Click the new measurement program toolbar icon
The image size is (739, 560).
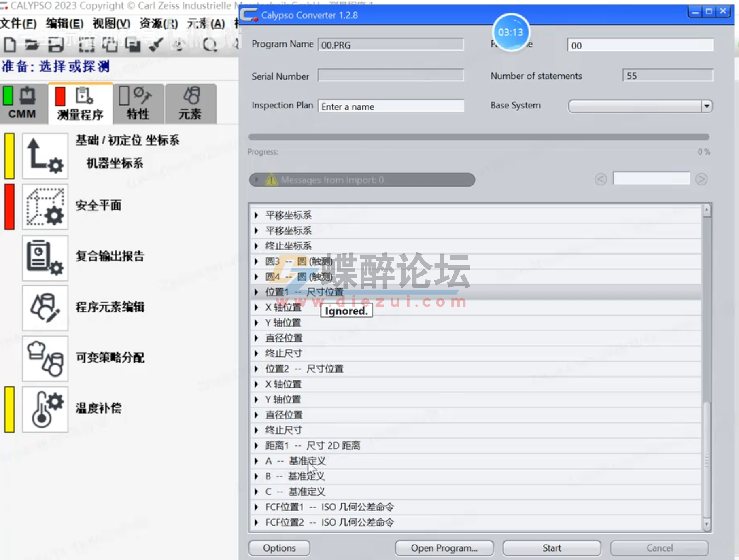10,45
